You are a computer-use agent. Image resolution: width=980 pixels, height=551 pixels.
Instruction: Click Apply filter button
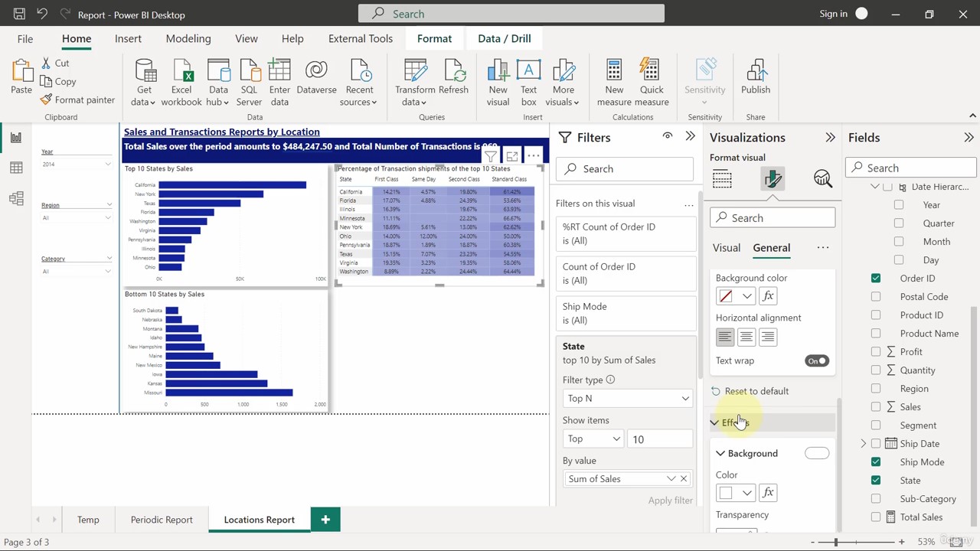pos(671,500)
